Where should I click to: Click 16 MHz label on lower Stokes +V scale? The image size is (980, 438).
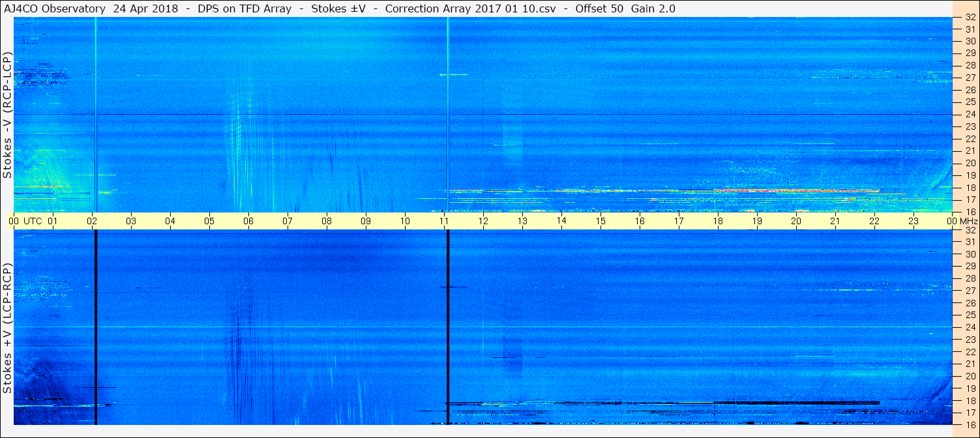click(970, 424)
